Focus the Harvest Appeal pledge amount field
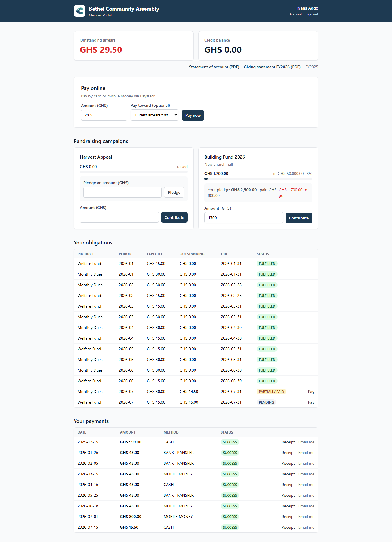The image size is (392, 542). [x=122, y=192]
